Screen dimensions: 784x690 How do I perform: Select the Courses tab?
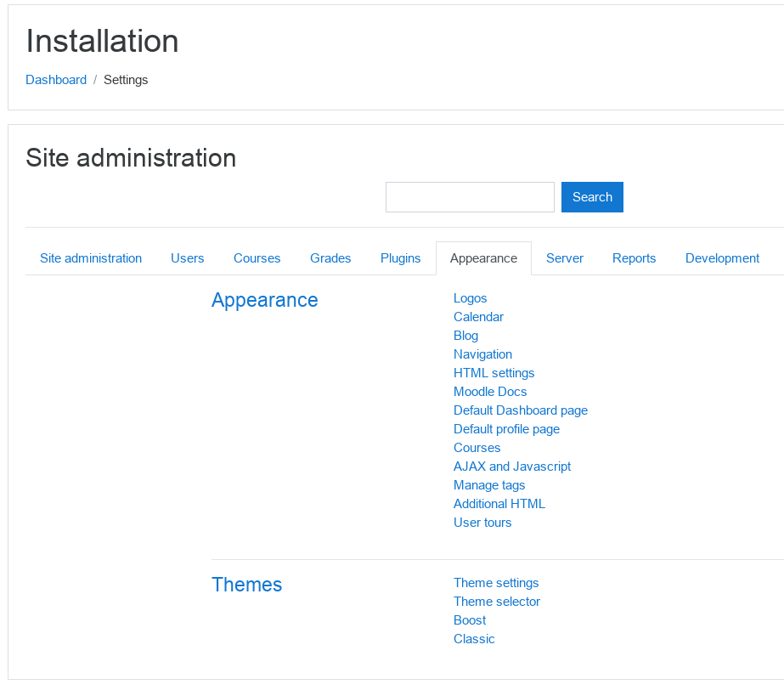point(257,258)
